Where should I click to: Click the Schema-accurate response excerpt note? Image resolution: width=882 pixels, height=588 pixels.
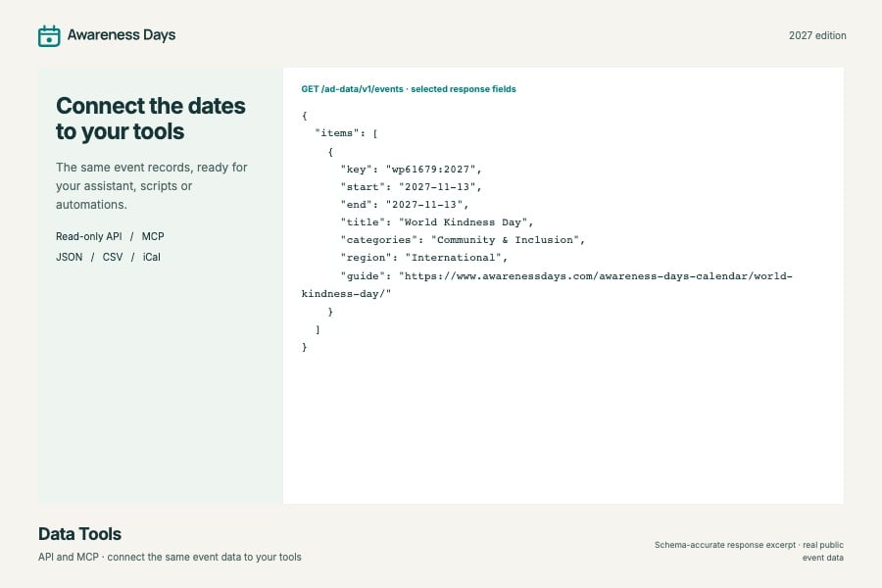[749, 551]
